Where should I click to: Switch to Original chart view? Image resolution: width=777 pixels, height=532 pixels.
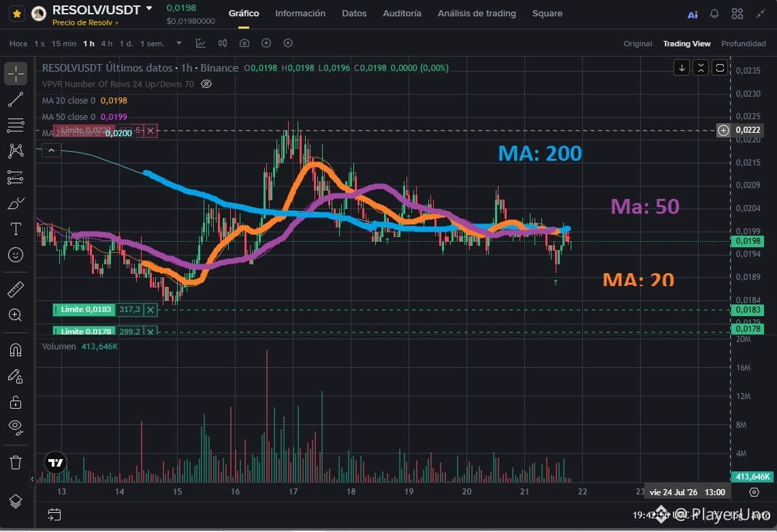(x=638, y=44)
